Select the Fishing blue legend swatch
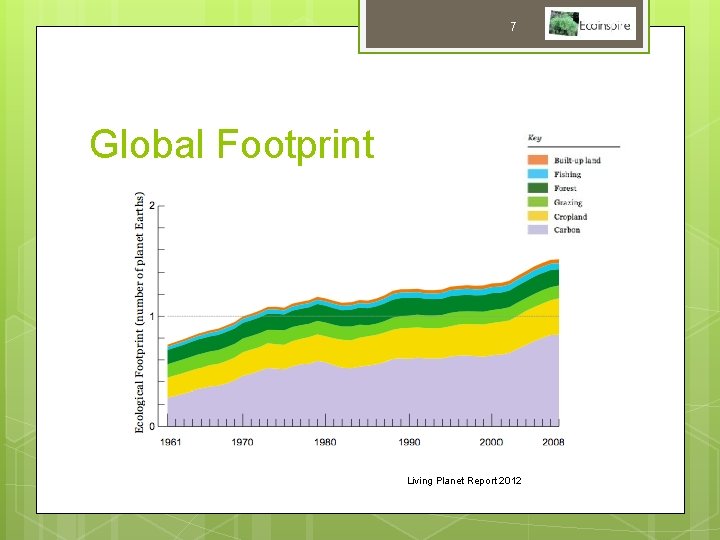This screenshot has height=540, width=720. (x=538, y=174)
